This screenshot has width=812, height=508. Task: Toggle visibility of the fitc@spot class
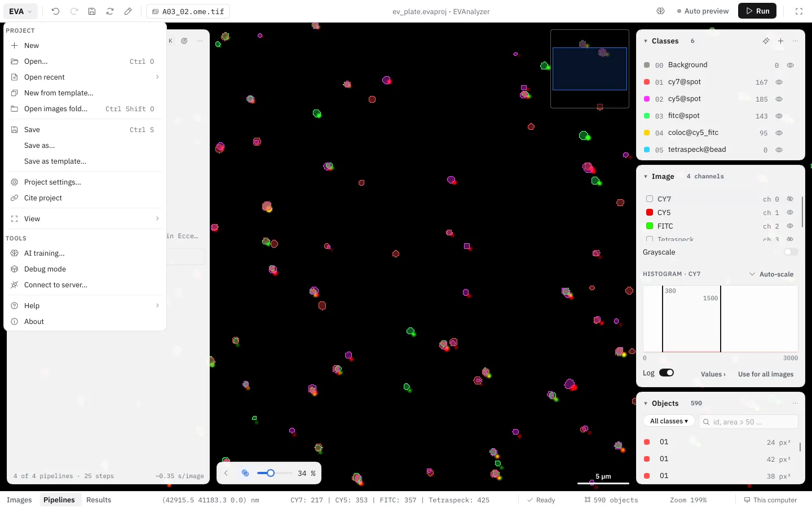point(779,116)
